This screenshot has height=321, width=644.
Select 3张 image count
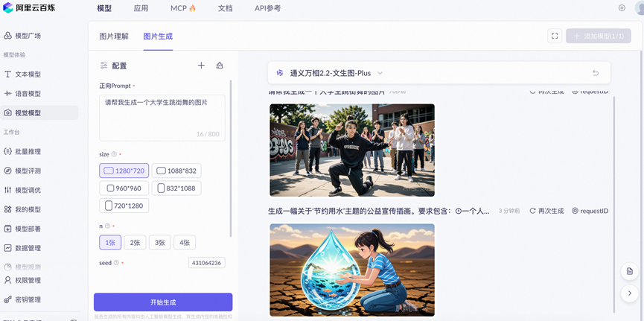click(160, 243)
